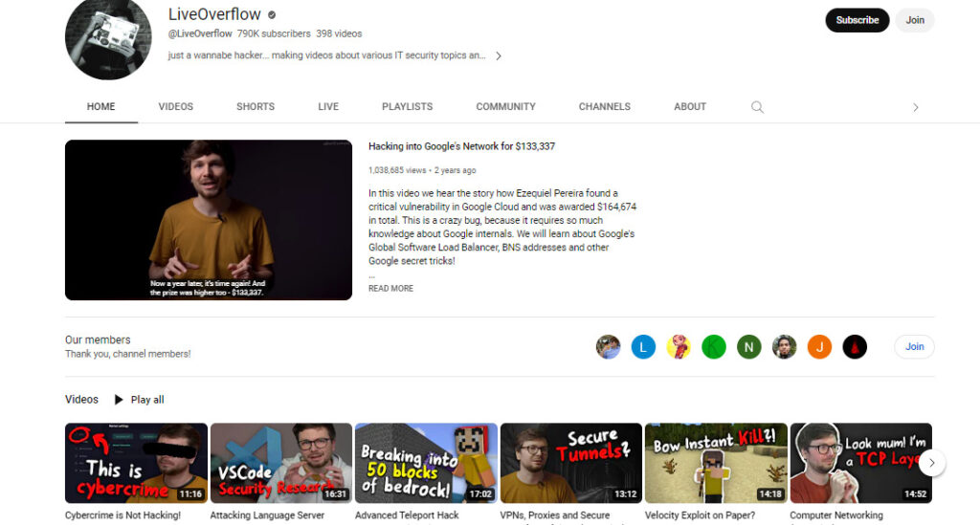The width and height of the screenshot is (980, 525).
Task: Open the yellow cartoon member avatar
Action: [679, 346]
